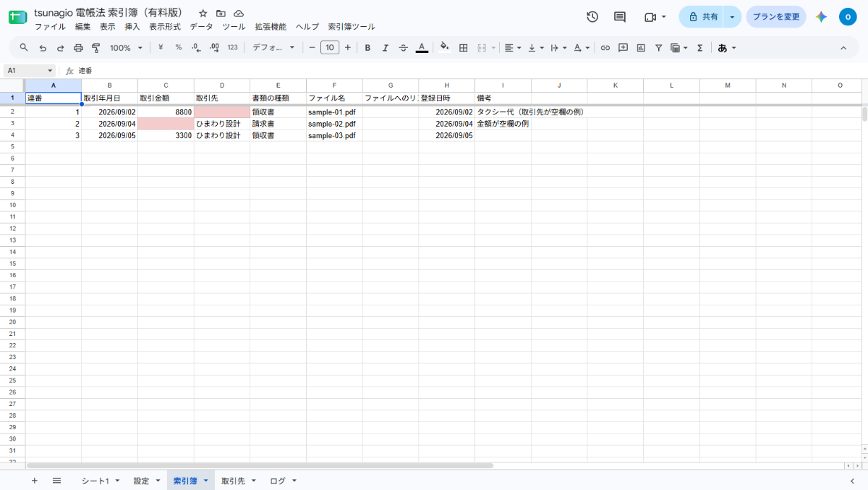Create a filter
868x490 pixels.
point(659,48)
